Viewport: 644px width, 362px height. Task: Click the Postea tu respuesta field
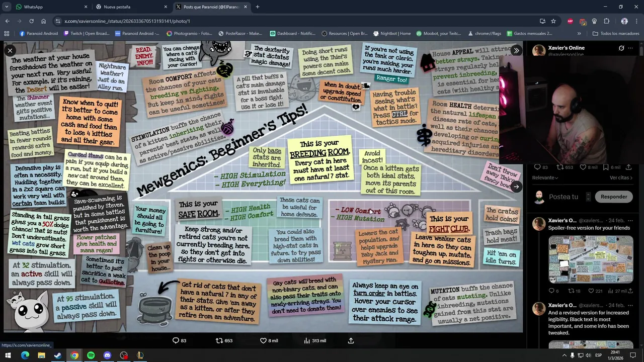tap(563, 197)
